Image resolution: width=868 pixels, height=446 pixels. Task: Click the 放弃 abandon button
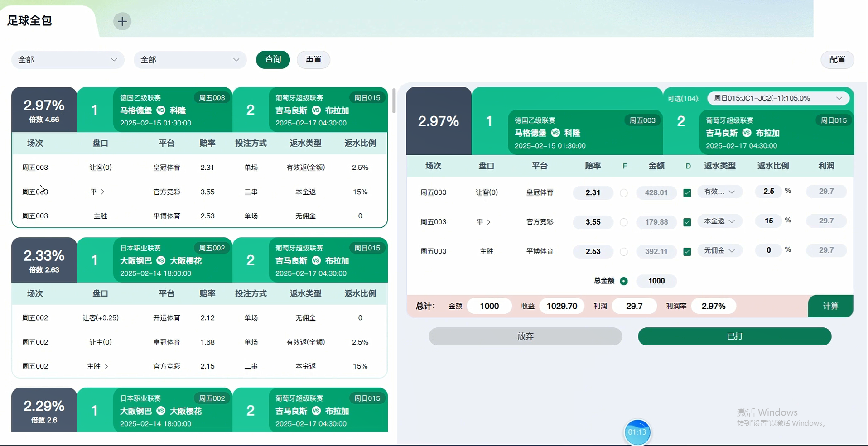point(525,336)
